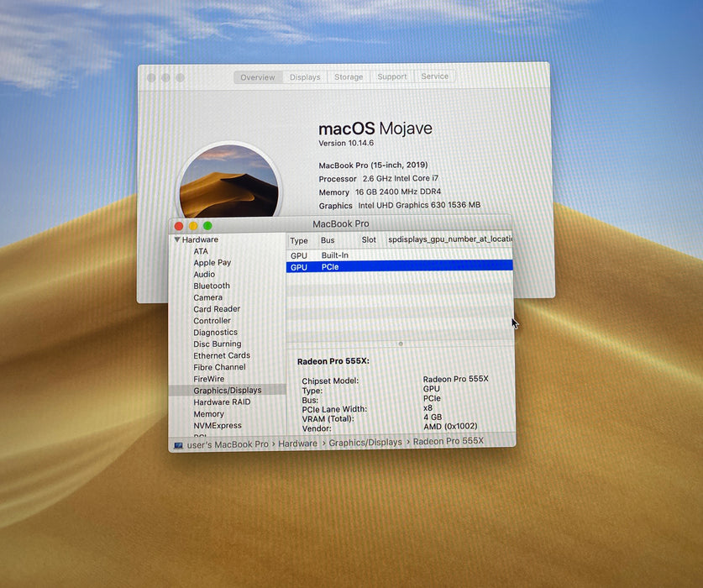Screen dimensions: 703x588
Task: Select Controller in the sidebar
Action: [212, 321]
